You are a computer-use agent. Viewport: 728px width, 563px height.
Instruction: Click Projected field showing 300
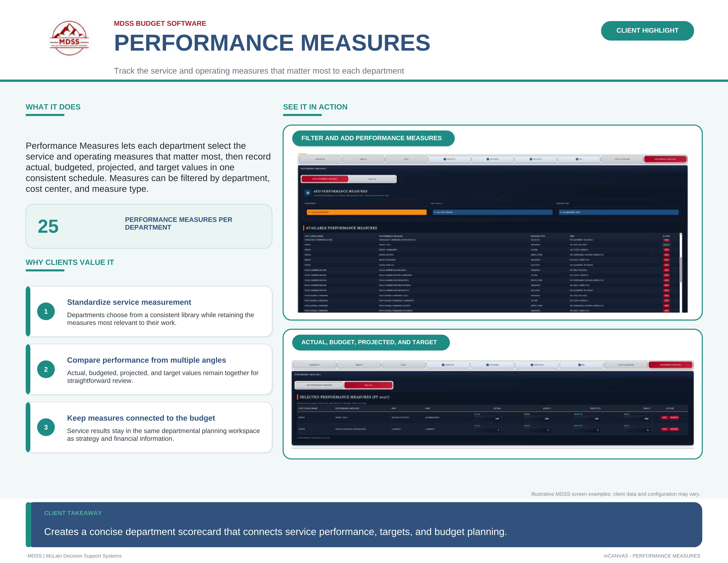(x=587, y=419)
